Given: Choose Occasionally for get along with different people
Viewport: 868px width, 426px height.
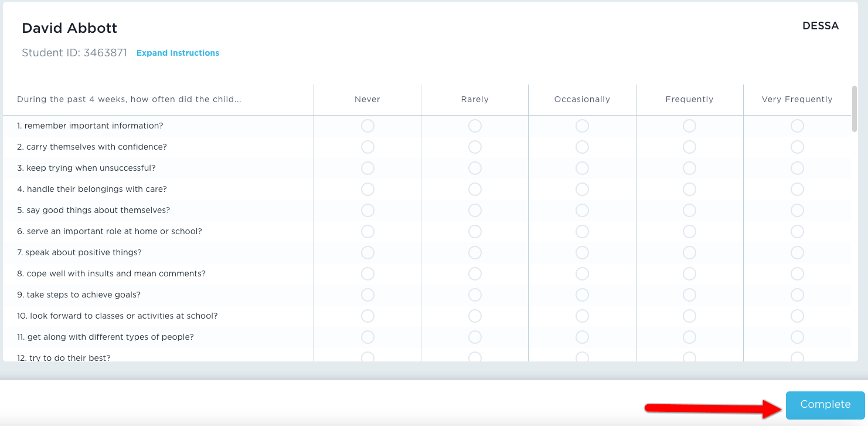Looking at the screenshot, I should (582, 337).
